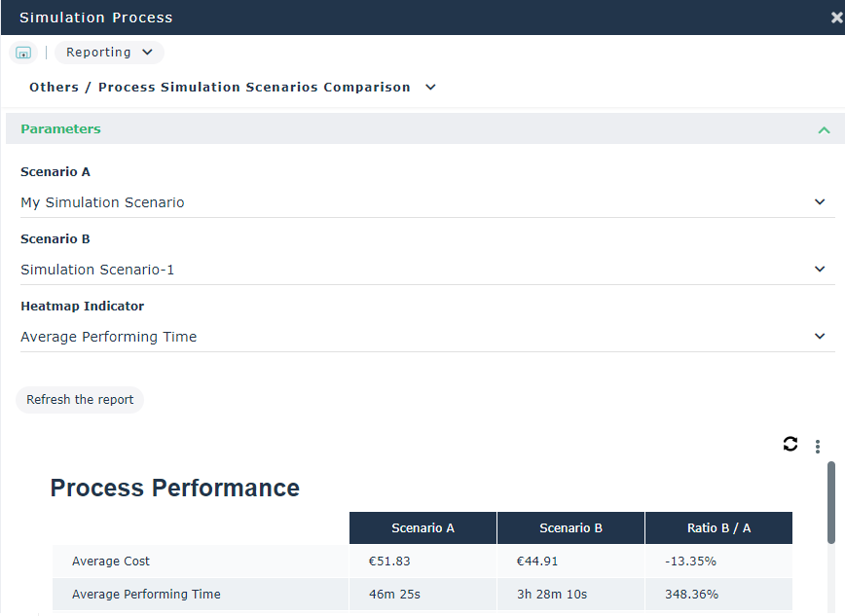Open the Heatmap Indicator dropdown
The height and width of the screenshot is (616, 845).
point(819,337)
